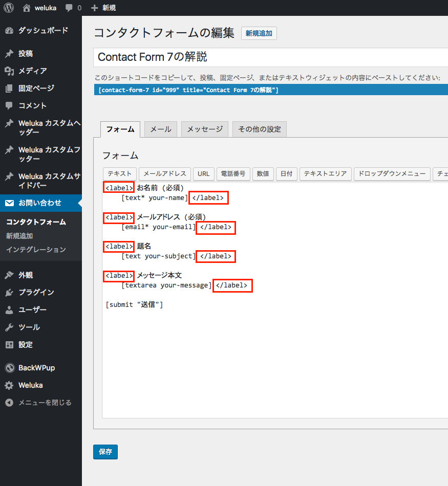This screenshot has height=486, width=448.
Task: Click the 設定 sliders icon
Action: [x=9, y=344]
